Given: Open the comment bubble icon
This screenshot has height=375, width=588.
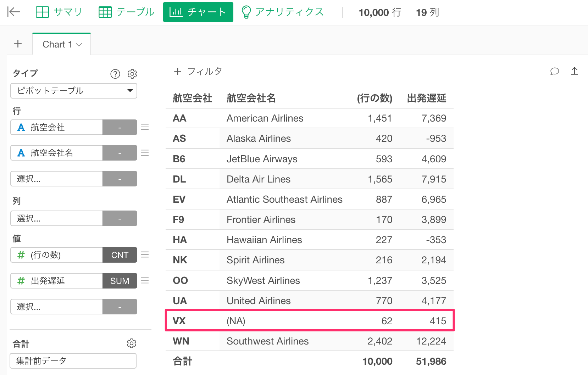Looking at the screenshot, I should (x=555, y=71).
